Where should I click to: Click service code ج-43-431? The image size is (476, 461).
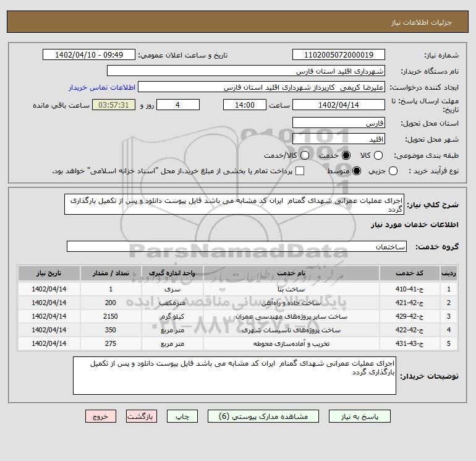pos(409,343)
